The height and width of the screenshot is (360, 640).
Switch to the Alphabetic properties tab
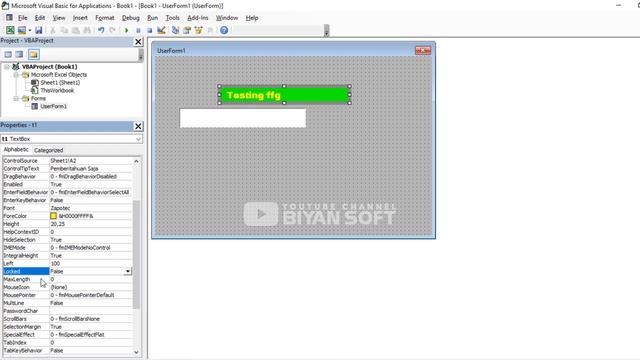pyautogui.click(x=16, y=150)
